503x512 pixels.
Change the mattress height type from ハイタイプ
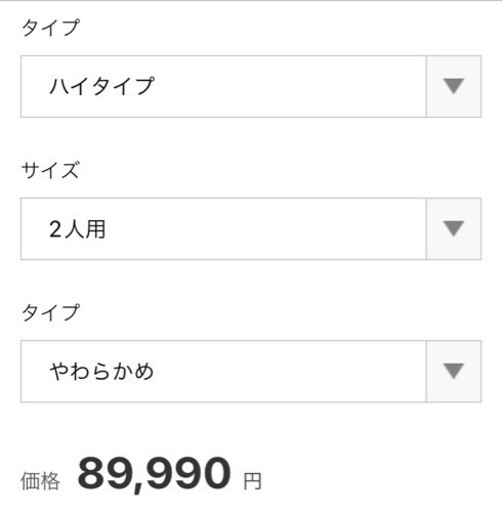[x=251, y=86]
